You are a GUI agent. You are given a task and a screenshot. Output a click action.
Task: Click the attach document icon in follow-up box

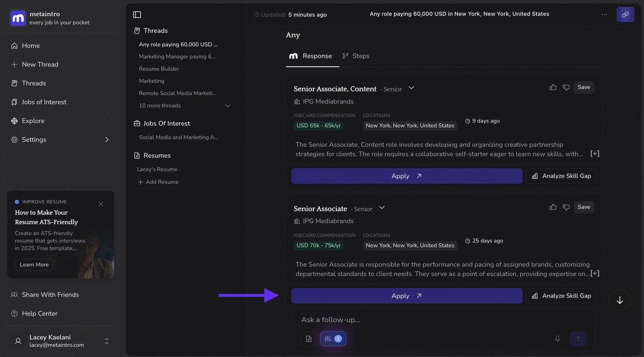(x=309, y=339)
